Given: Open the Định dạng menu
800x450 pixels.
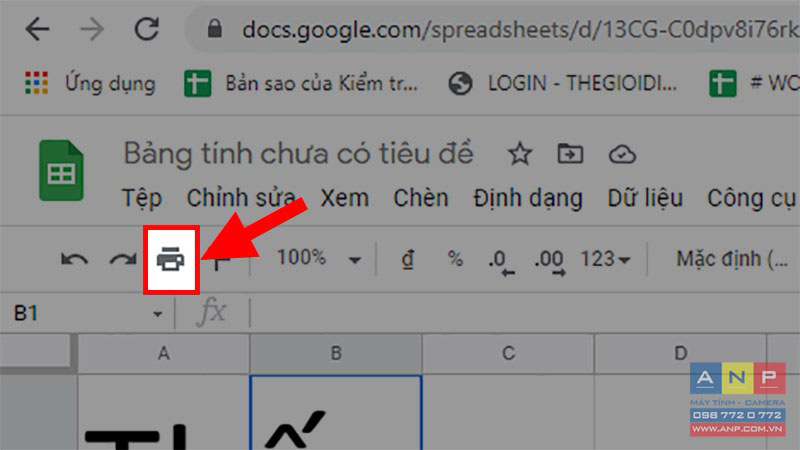Looking at the screenshot, I should [528, 198].
